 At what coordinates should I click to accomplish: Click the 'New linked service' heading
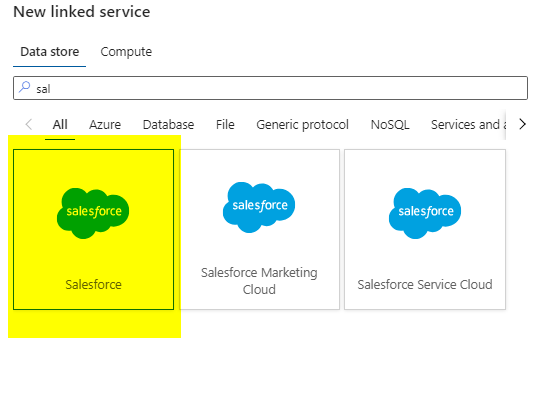point(82,12)
